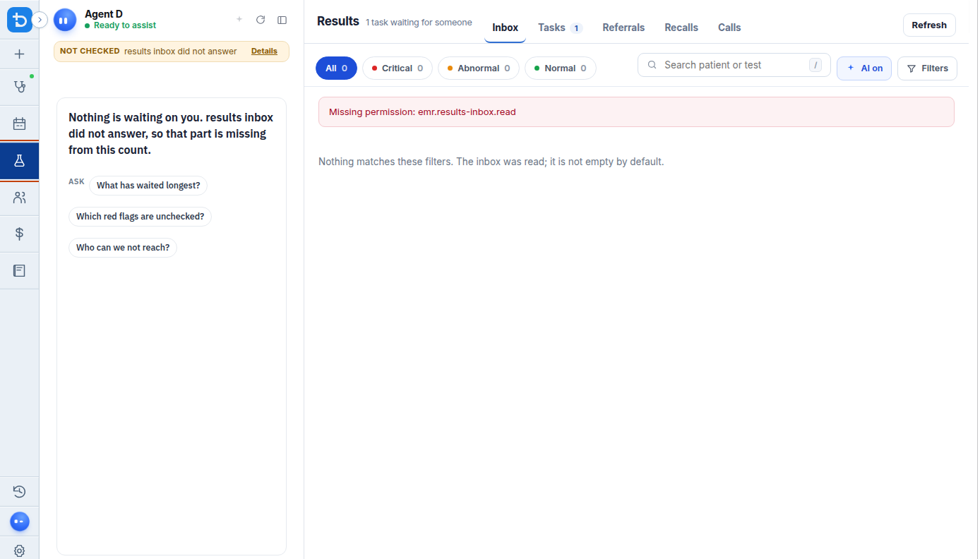Click the "NOT CHECKED" label in the banner

90,51
